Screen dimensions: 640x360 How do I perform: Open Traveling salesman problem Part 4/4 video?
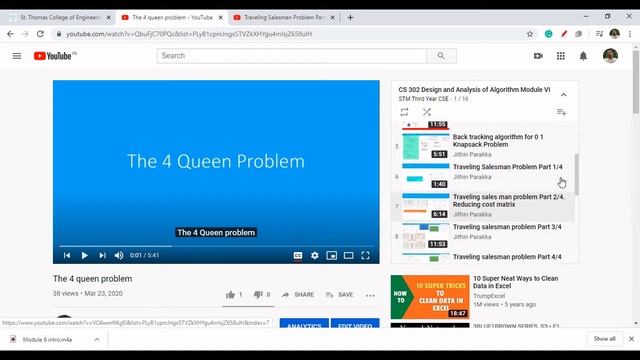507,257
